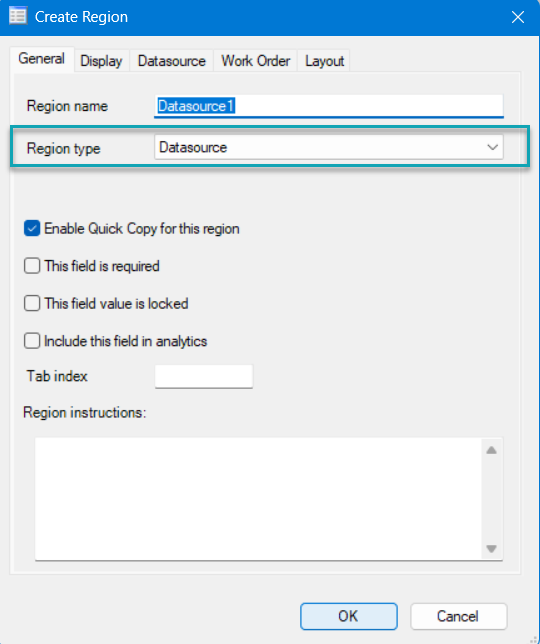Enable Include this field in analytics

point(32,341)
